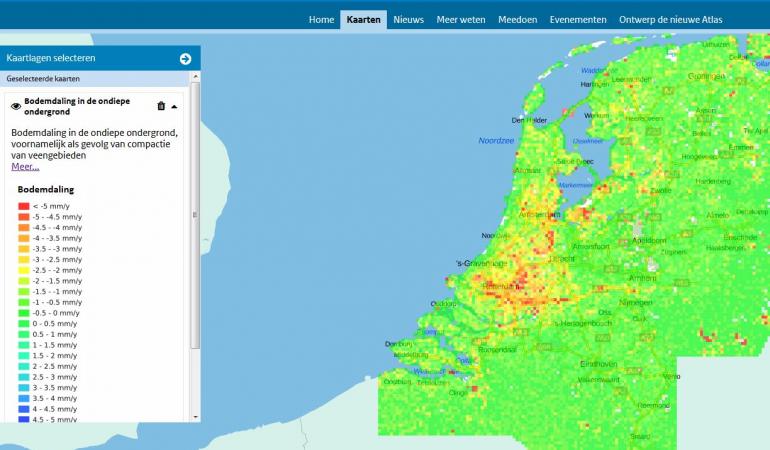The height and width of the screenshot is (450, 770).
Task: Click the '-3 - -2.5 mm/y' swatch
Action: pos(24,259)
